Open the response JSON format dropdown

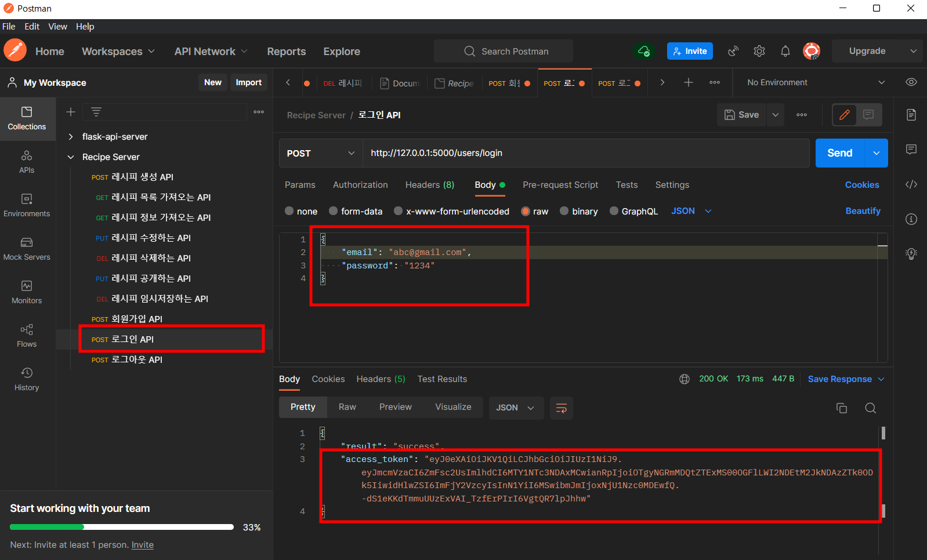tap(516, 408)
